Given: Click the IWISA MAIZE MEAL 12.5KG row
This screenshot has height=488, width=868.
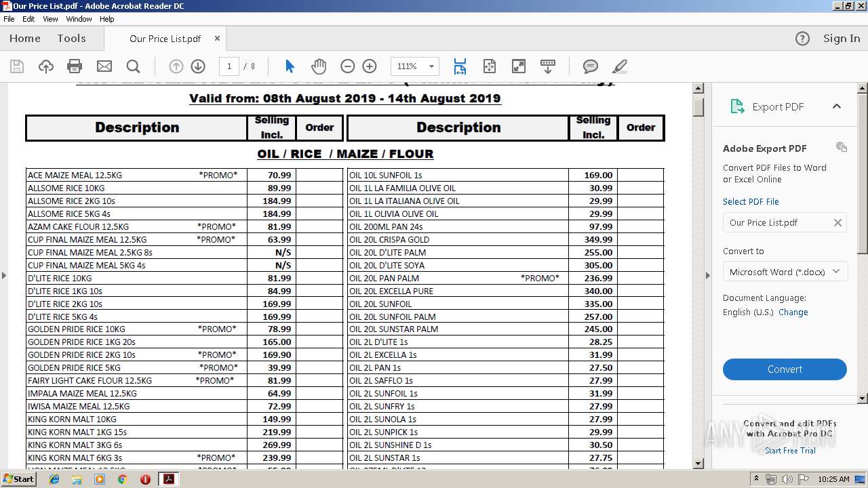Looking at the screenshot, I should tap(184, 406).
